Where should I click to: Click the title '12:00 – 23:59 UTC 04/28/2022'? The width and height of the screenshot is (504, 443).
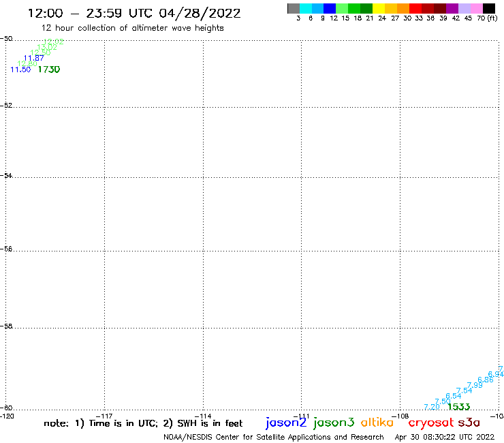[134, 13]
